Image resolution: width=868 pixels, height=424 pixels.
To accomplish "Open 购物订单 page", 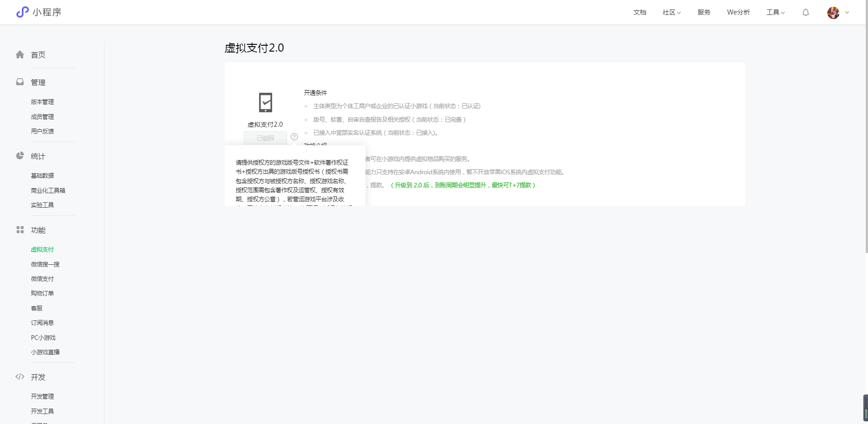I will (42, 293).
